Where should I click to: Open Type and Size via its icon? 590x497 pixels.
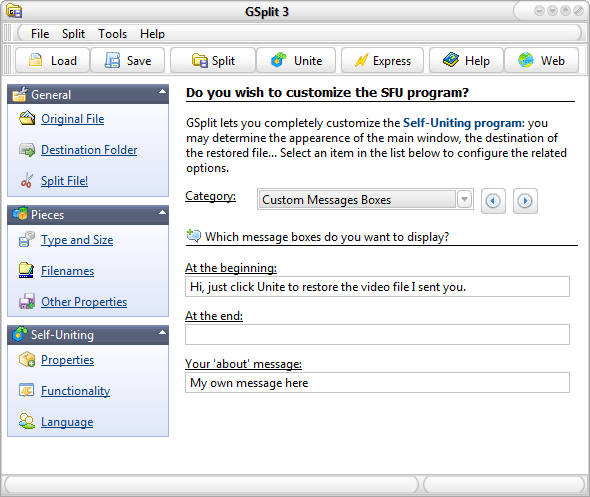coord(27,239)
